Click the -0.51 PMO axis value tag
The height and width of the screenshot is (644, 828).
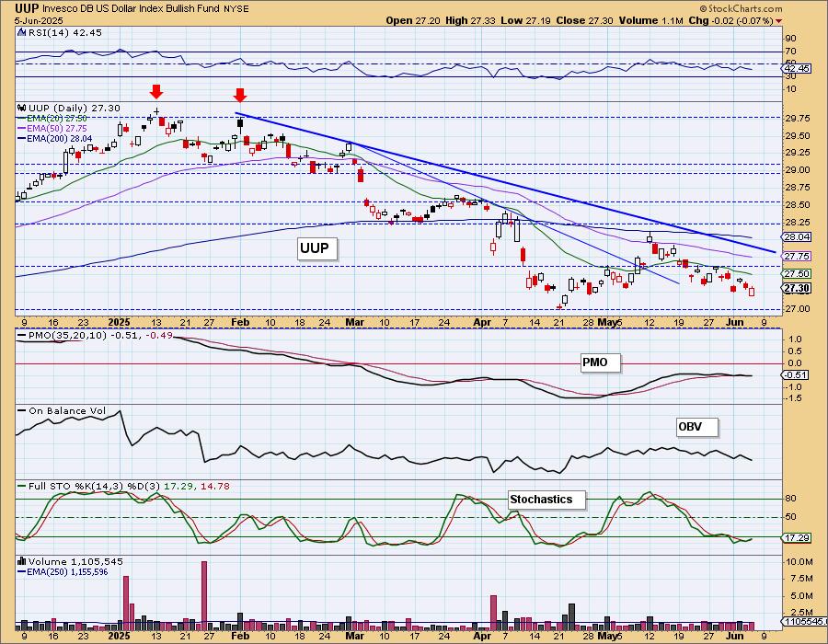[795, 374]
